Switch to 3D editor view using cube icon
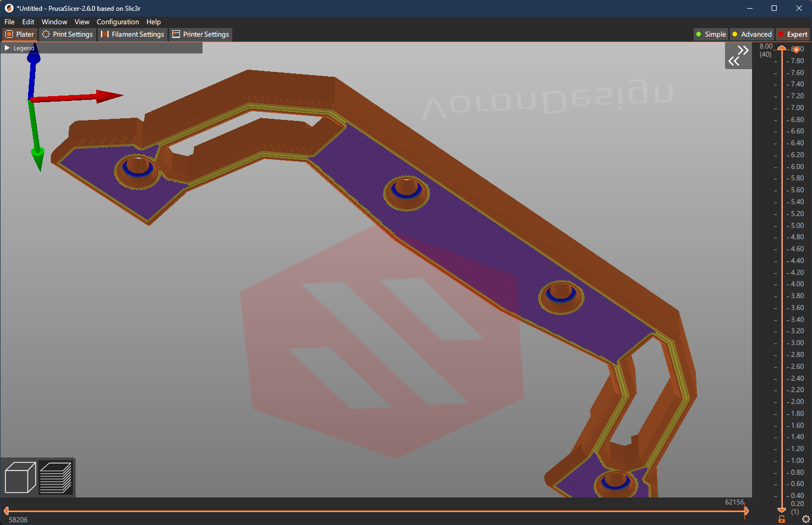 (19, 476)
